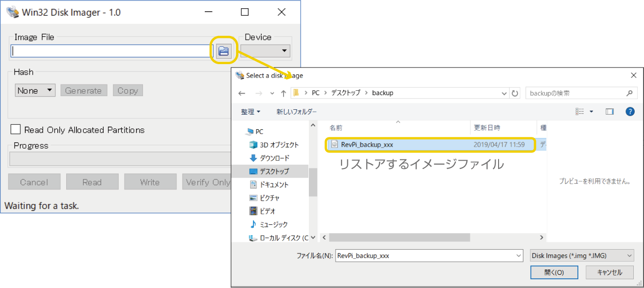644x288 pixels.
Task: Open the blue help icon
Action: pyautogui.click(x=630, y=112)
